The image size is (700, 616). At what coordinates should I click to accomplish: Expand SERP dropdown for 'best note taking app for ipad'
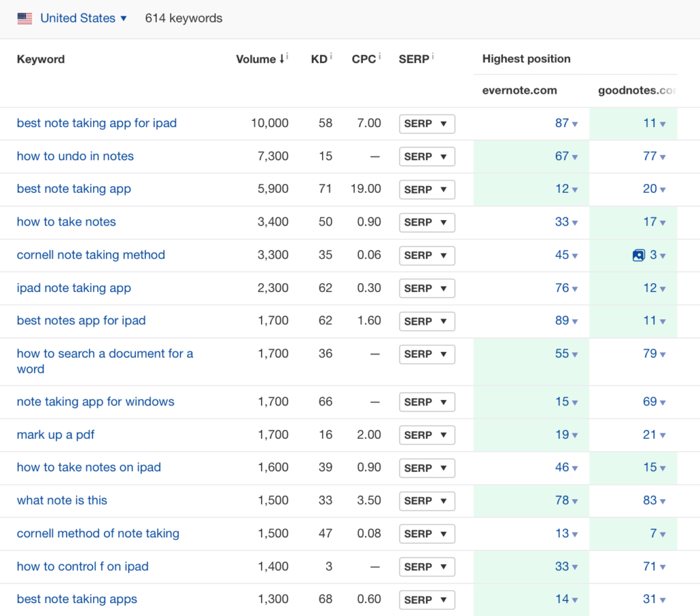pyautogui.click(x=427, y=124)
